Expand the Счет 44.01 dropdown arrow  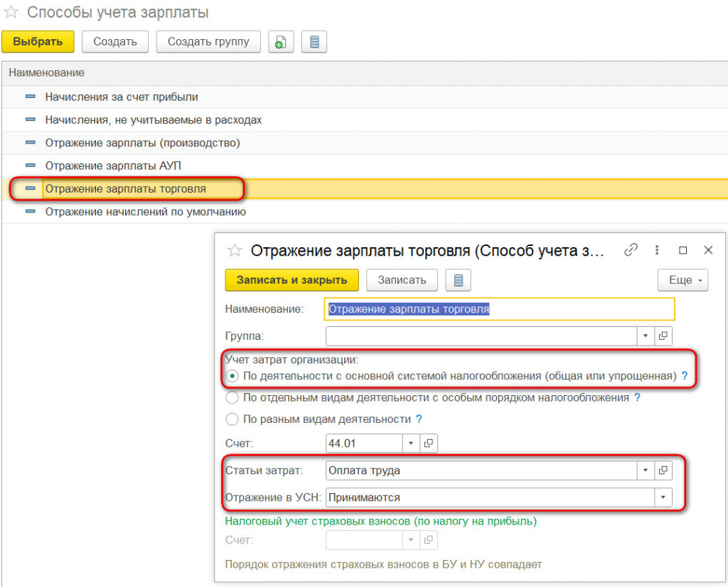coord(411,443)
